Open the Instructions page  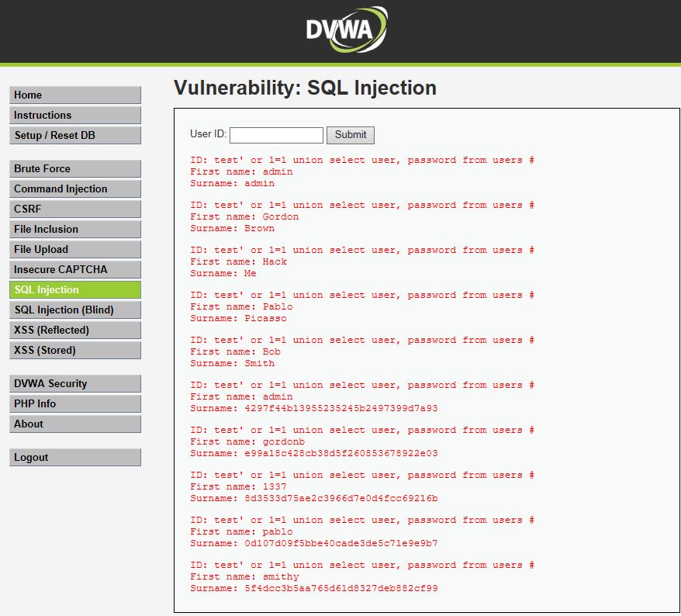tap(75, 115)
